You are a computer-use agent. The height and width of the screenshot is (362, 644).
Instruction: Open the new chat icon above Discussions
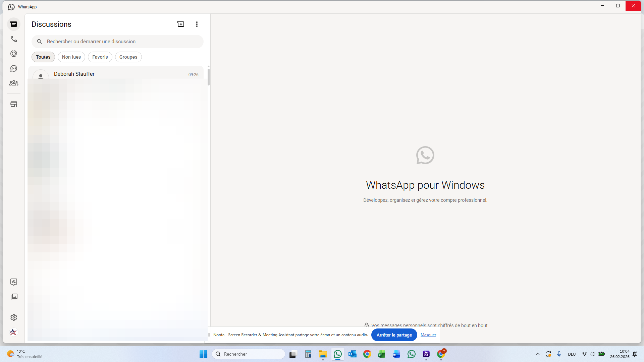click(x=181, y=24)
